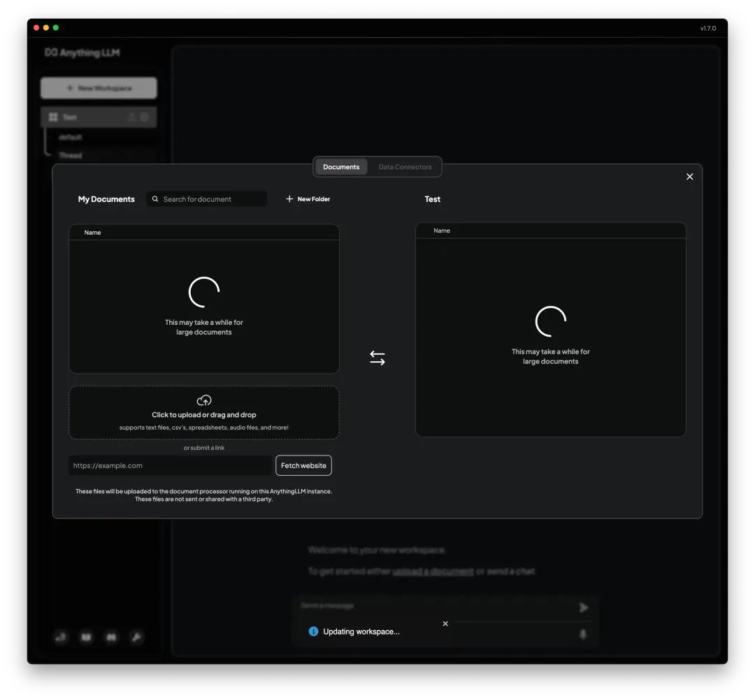Dismiss the Updating workspace toast

pyautogui.click(x=445, y=624)
